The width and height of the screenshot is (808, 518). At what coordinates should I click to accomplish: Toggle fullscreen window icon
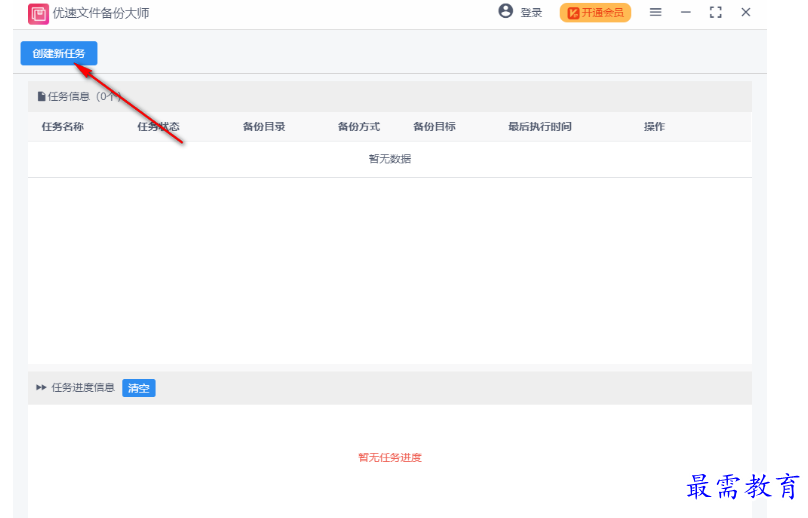click(715, 12)
